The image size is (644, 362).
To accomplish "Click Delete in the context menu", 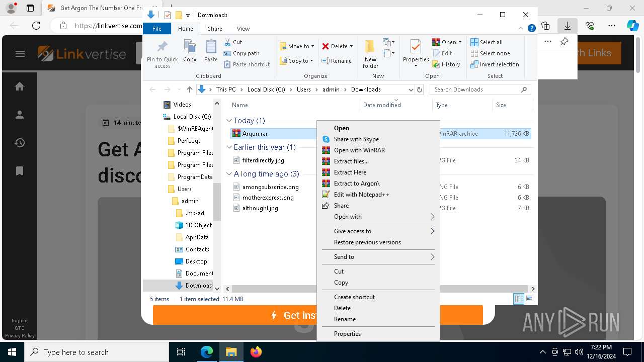I will point(378,308).
